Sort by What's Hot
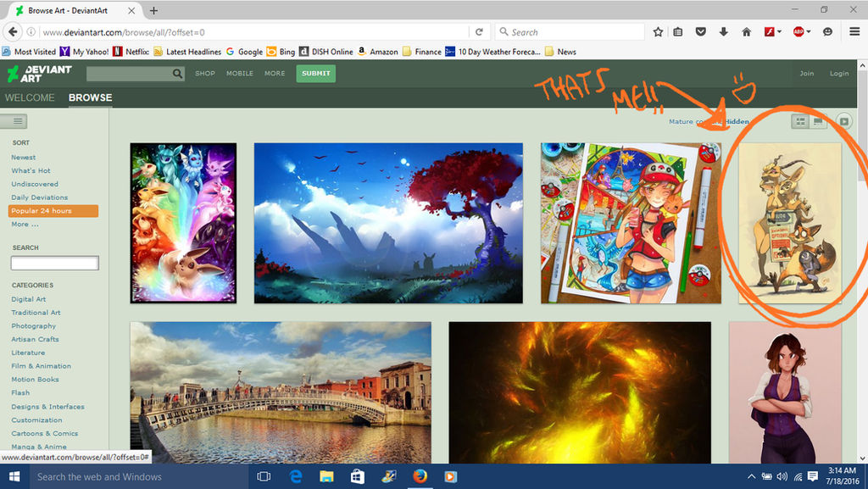This screenshot has width=868, height=489. click(31, 170)
